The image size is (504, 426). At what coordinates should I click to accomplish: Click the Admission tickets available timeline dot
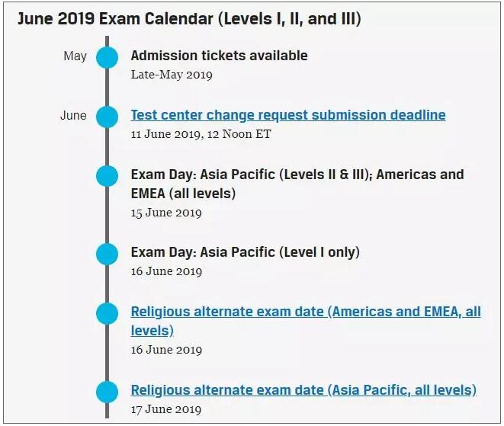(108, 56)
